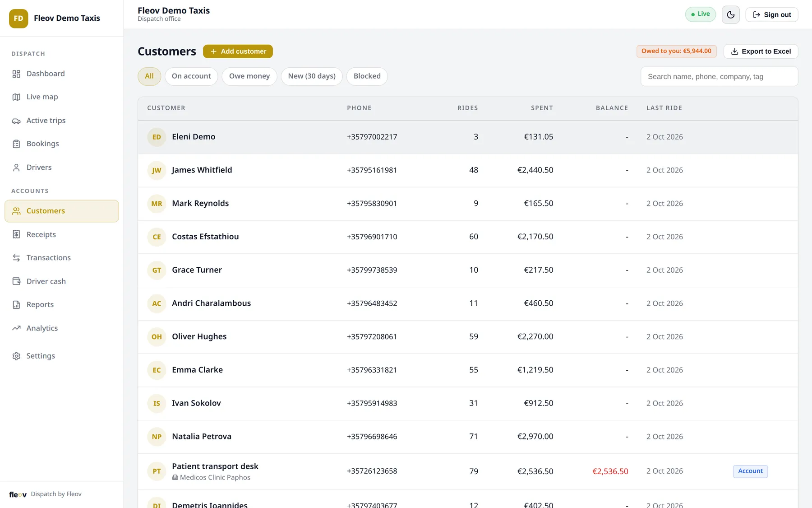
Task: Click Export to Excel
Action: pyautogui.click(x=761, y=51)
